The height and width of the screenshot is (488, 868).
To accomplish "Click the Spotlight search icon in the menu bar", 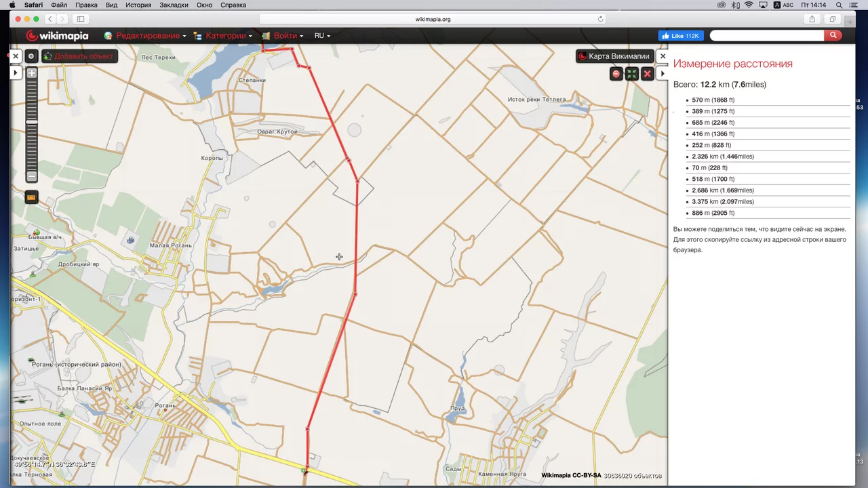I will pos(840,5).
